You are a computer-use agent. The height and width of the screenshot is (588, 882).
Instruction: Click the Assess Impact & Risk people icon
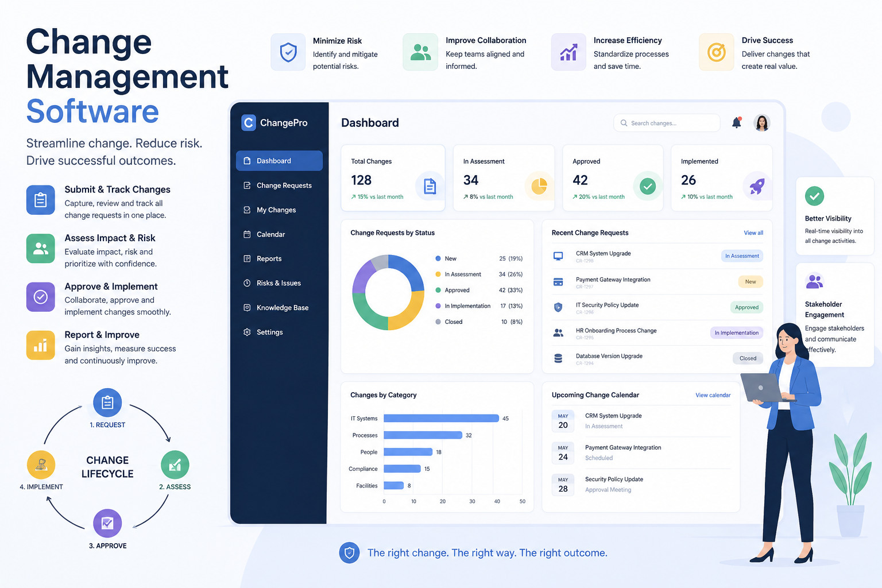click(41, 248)
